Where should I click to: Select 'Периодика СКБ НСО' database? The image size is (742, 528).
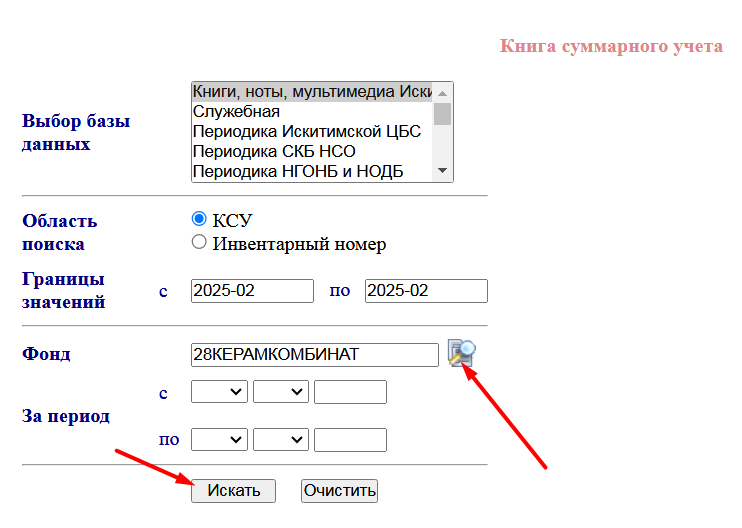[311, 152]
